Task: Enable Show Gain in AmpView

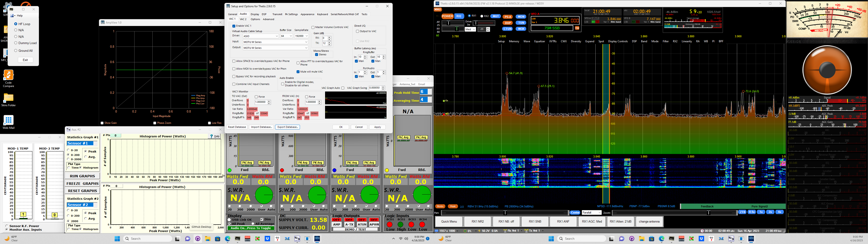Action: 102,123
